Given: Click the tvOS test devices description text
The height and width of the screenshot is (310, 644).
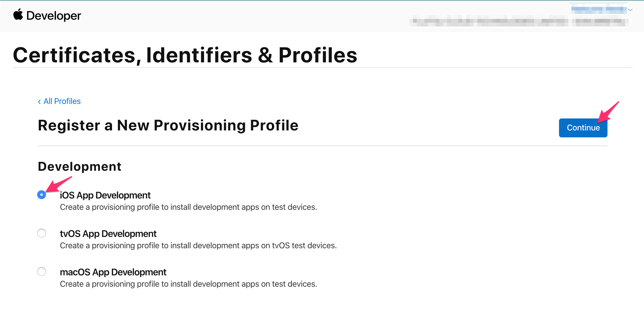Looking at the screenshot, I should coord(198,245).
